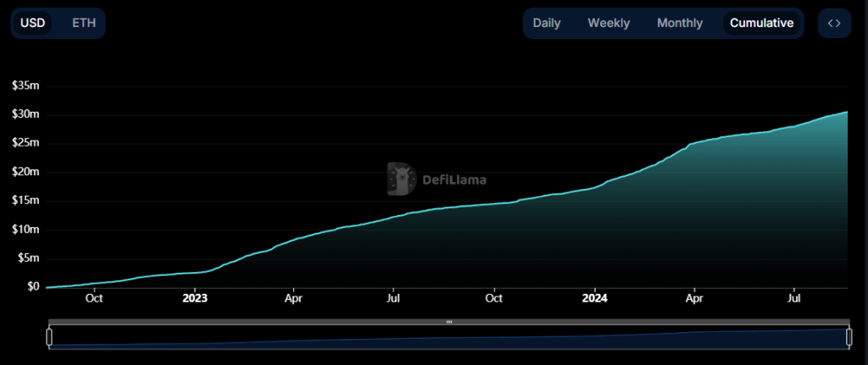Click the mini chart in the range selector
The image size is (868, 365).
pyautogui.click(x=449, y=337)
